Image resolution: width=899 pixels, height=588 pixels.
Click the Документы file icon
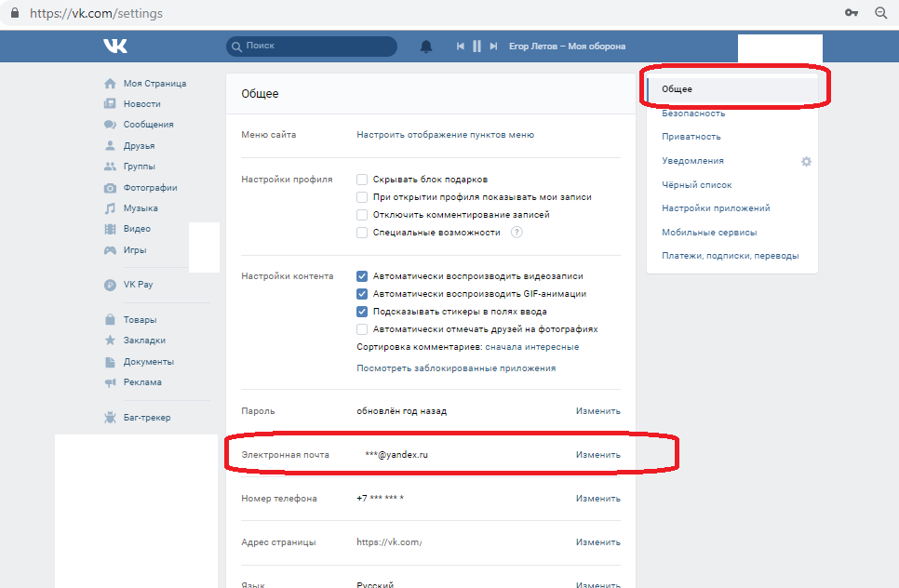click(x=110, y=362)
